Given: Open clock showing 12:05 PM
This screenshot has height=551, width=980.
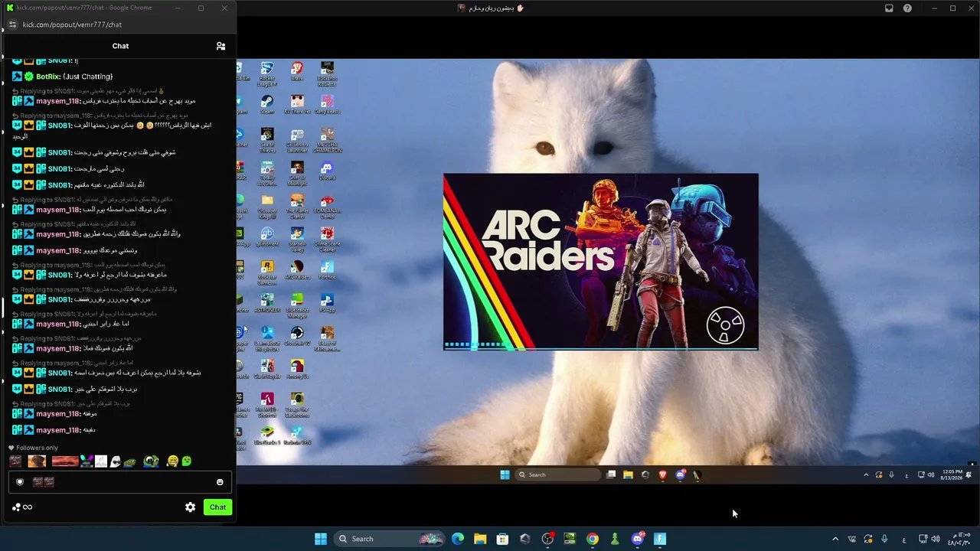Looking at the screenshot, I should tap(952, 474).
